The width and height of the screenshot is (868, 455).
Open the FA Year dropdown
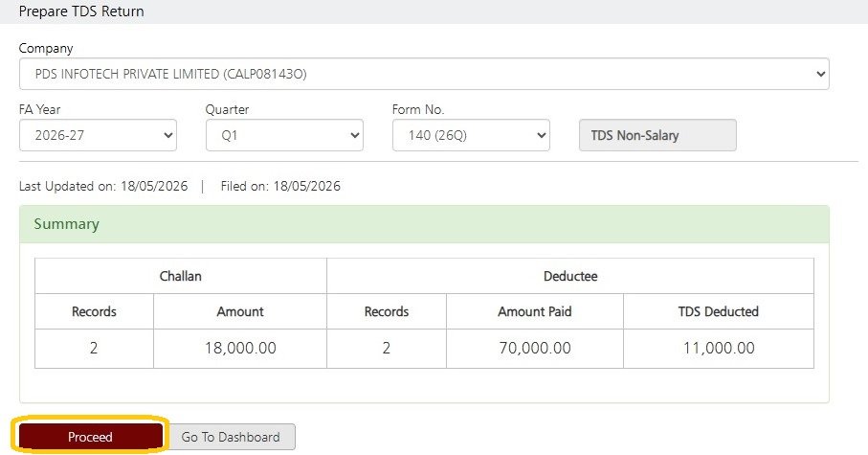pos(98,135)
